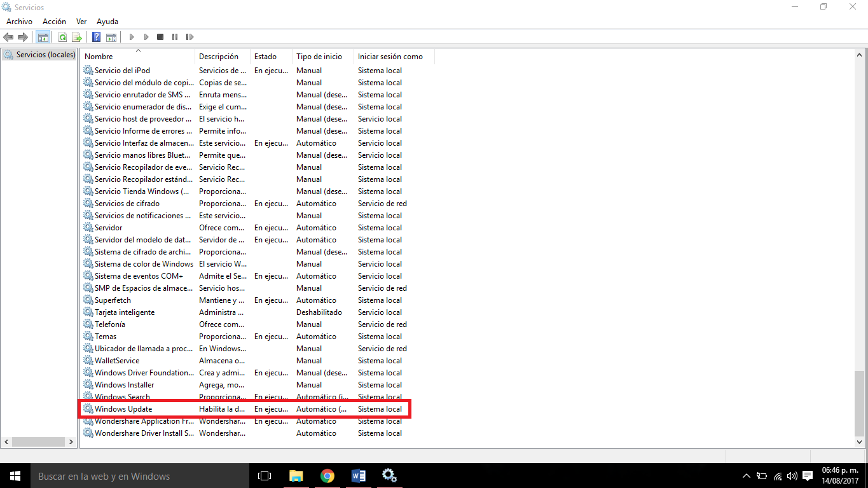Image resolution: width=868 pixels, height=488 pixels.
Task: Toggle the show/hide action pane icon
Action: click(x=111, y=38)
